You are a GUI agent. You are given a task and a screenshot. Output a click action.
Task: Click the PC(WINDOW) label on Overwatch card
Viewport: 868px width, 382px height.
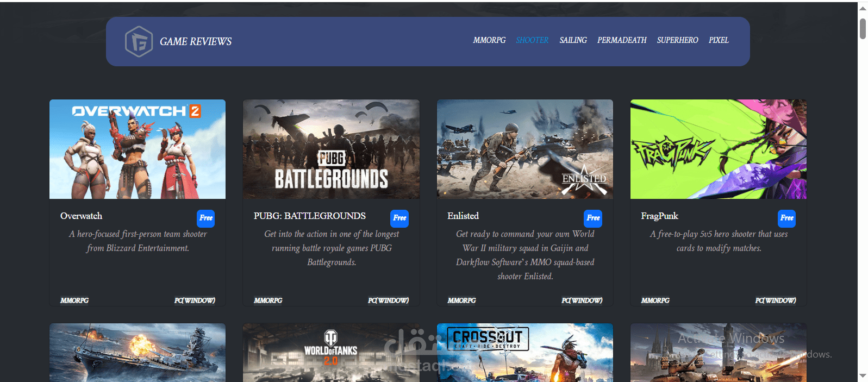[x=195, y=300]
